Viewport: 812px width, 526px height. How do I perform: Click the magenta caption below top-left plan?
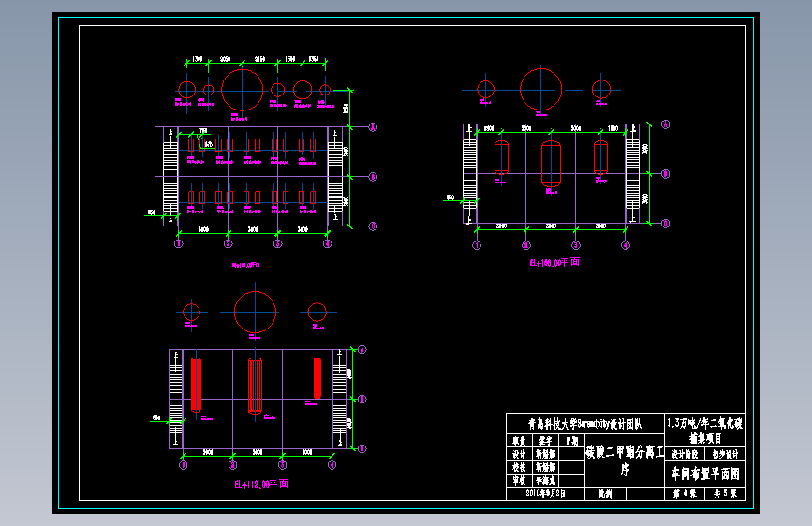pyautogui.click(x=245, y=265)
